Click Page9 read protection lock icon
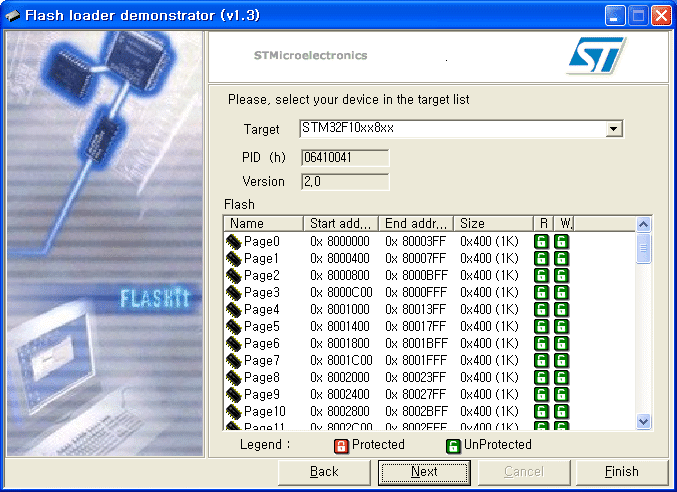This screenshot has width=677, height=492. coord(541,394)
